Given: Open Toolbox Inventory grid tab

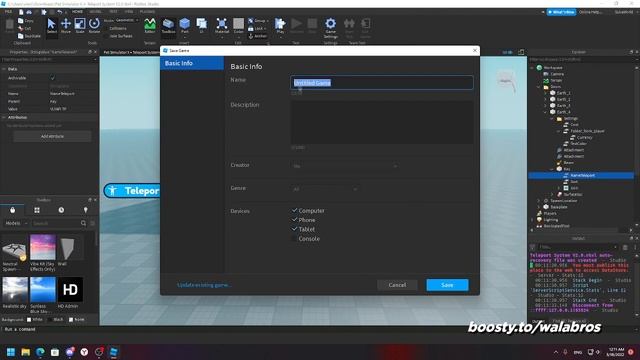Looking at the screenshot, I should pyautogui.click(x=37, y=210).
